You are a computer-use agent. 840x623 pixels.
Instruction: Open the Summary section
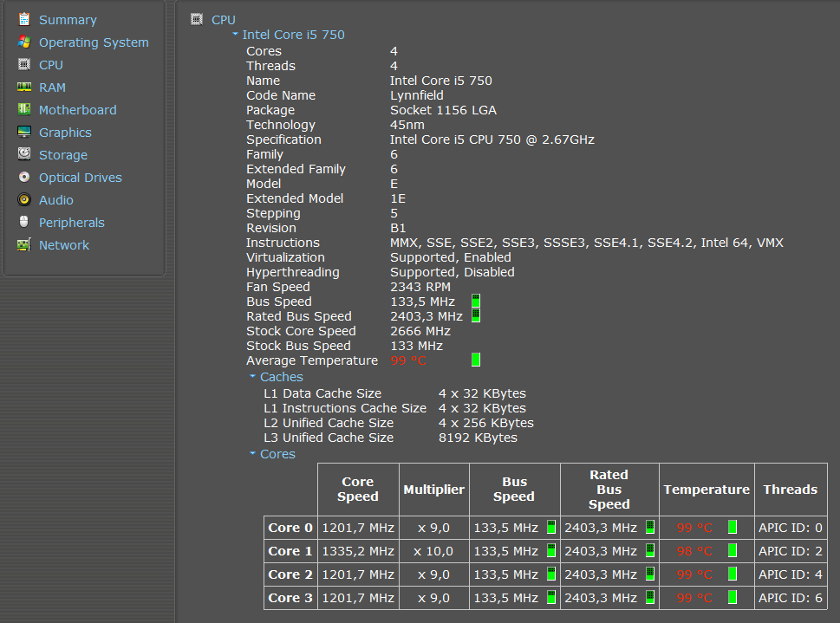[68, 20]
